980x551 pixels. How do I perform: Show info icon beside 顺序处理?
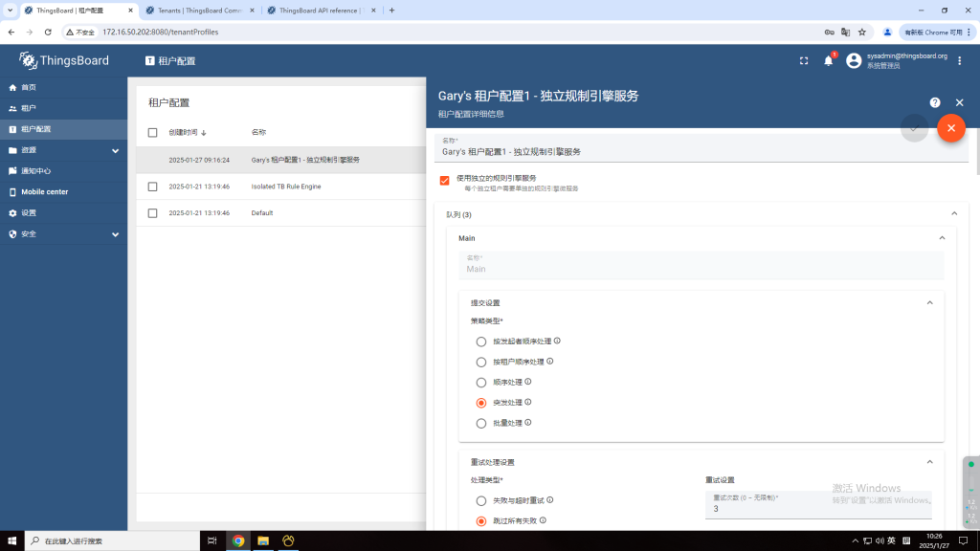(528, 382)
